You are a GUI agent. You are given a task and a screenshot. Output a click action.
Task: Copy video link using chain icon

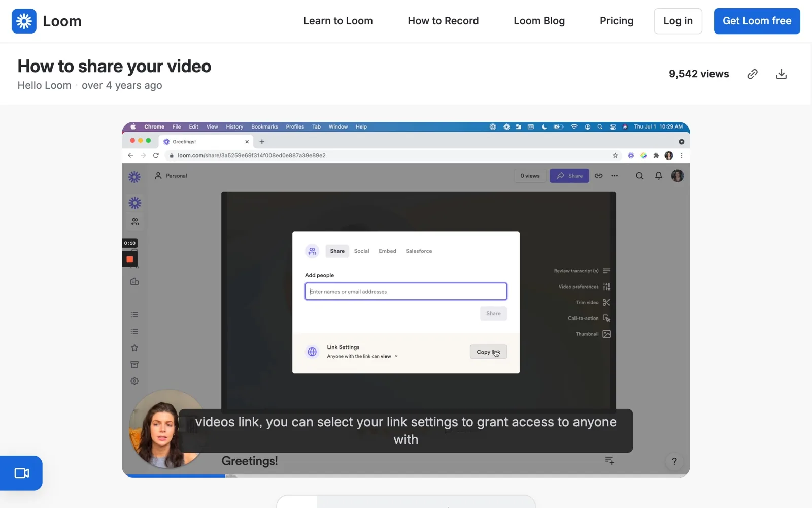click(753, 74)
